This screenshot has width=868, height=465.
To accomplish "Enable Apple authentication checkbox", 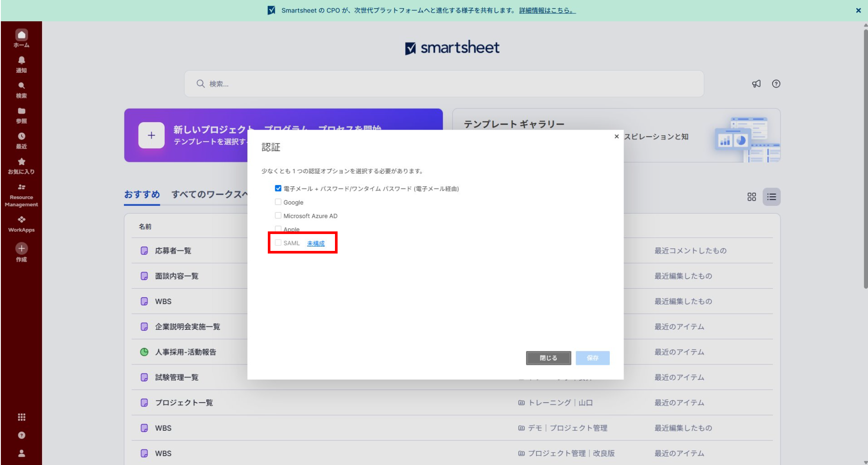I will tap(278, 229).
